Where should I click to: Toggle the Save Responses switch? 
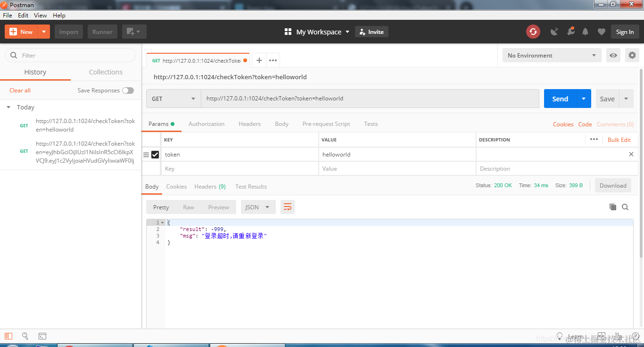(128, 91)
